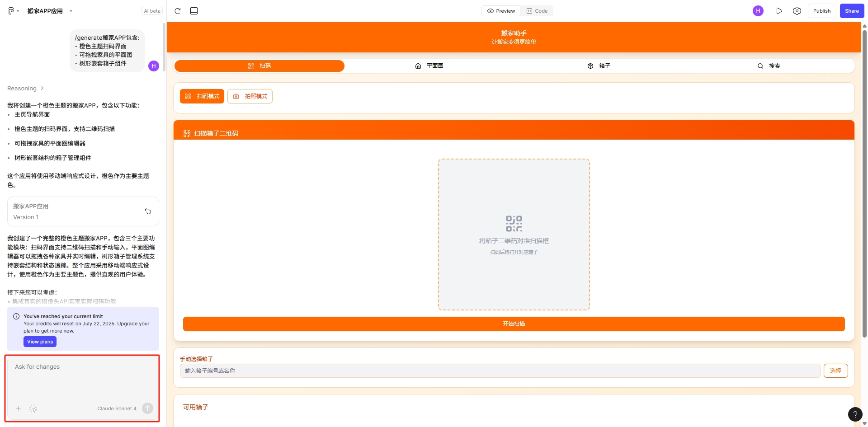Click the large QR code placeholder icon
This screenshot has width=868, height=427.
(x=514, y=224)
